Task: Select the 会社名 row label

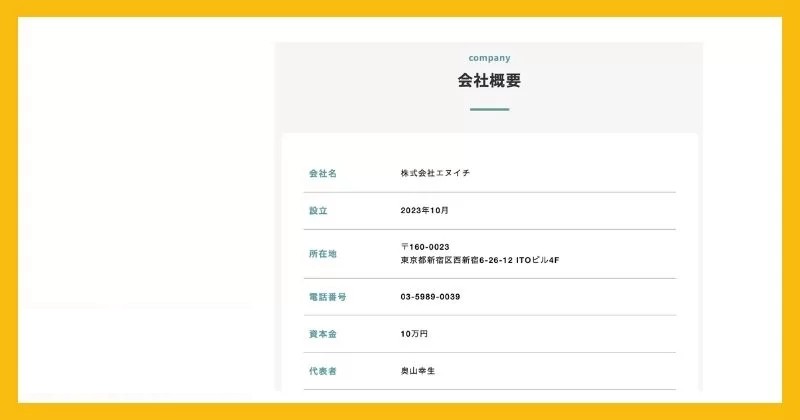Action: (322, 173)
